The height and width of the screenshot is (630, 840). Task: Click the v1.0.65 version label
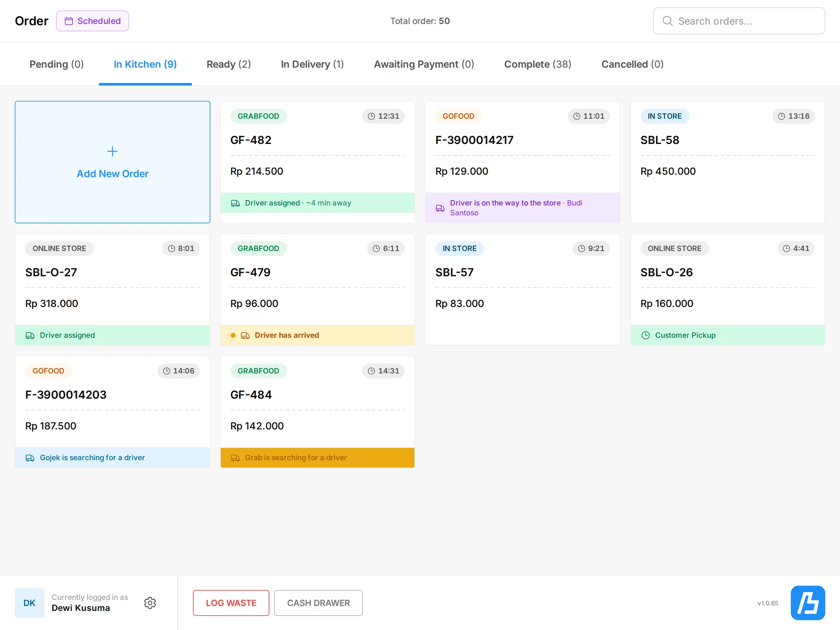[768, 603]
